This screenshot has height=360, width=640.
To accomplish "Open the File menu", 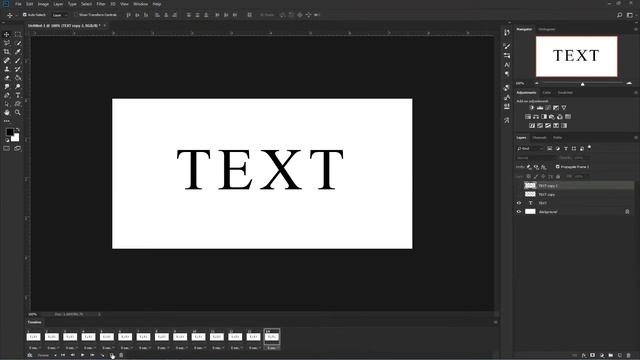I will pos(18,4).
